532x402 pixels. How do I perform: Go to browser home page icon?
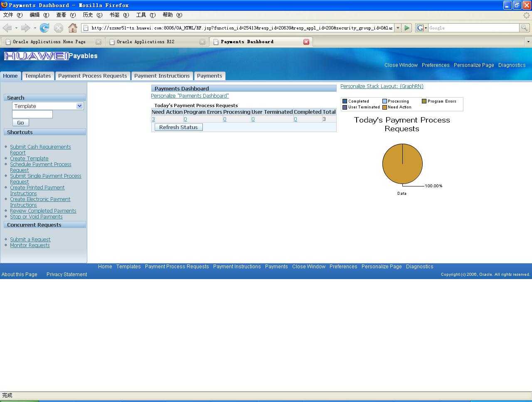pyautogui.click(x=73, y=28)
